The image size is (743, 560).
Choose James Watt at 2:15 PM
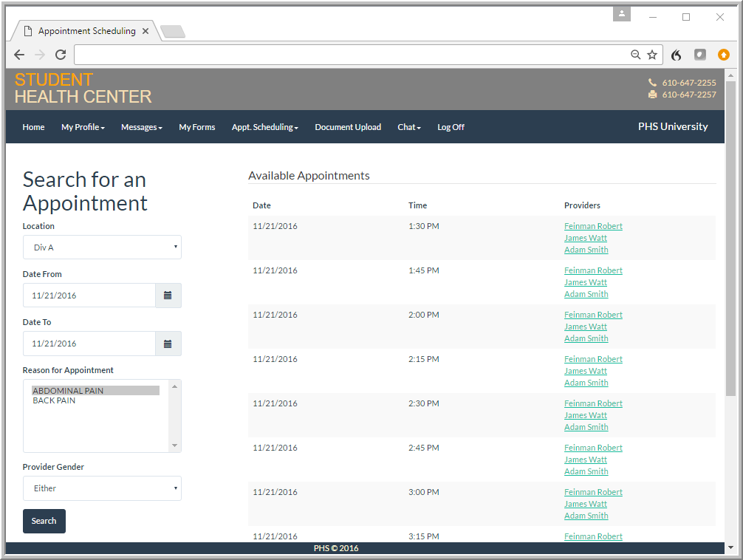point(585,372)
